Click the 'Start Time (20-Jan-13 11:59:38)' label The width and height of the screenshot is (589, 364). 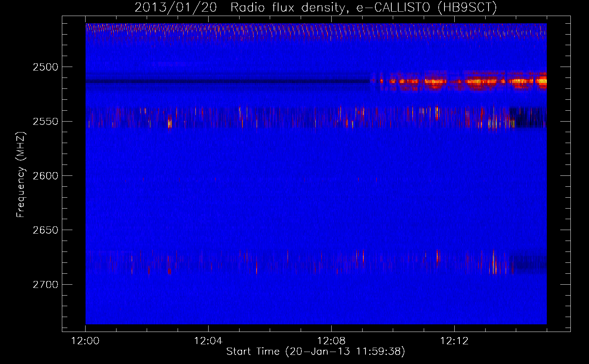(x=316, y=351)
